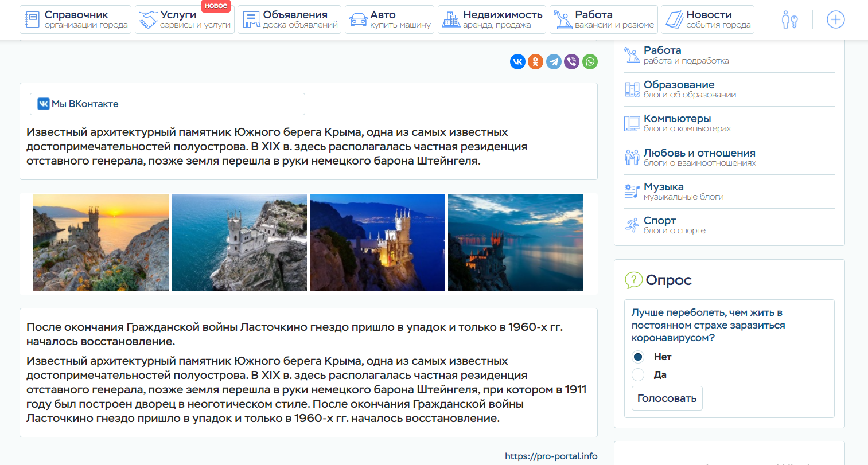Image resolution: width=868 pixels, height=465 pixels.
Task: Follow the pro-portal.info link
Action: [x=551, y=456]
